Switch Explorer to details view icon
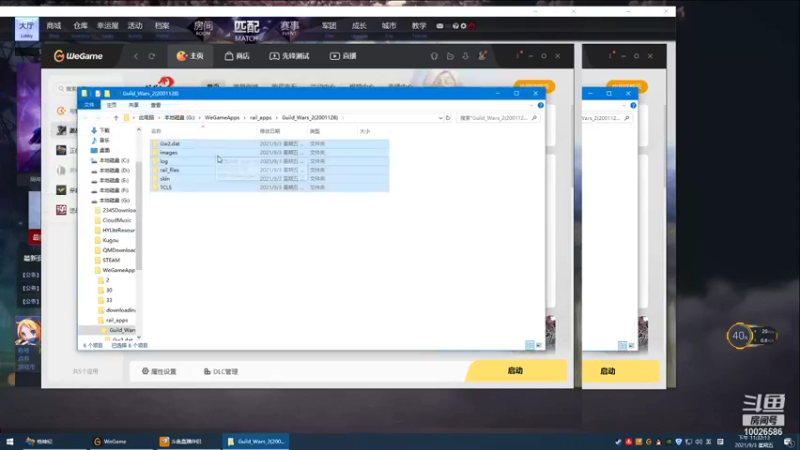This screenshot has width=800, height=450. [530, 345]
